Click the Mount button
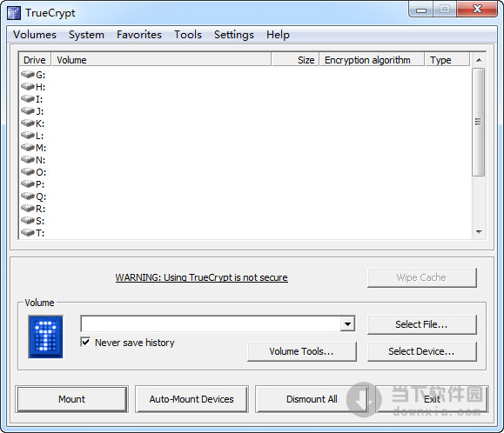The image size is (504, 433). coord(71,399)
